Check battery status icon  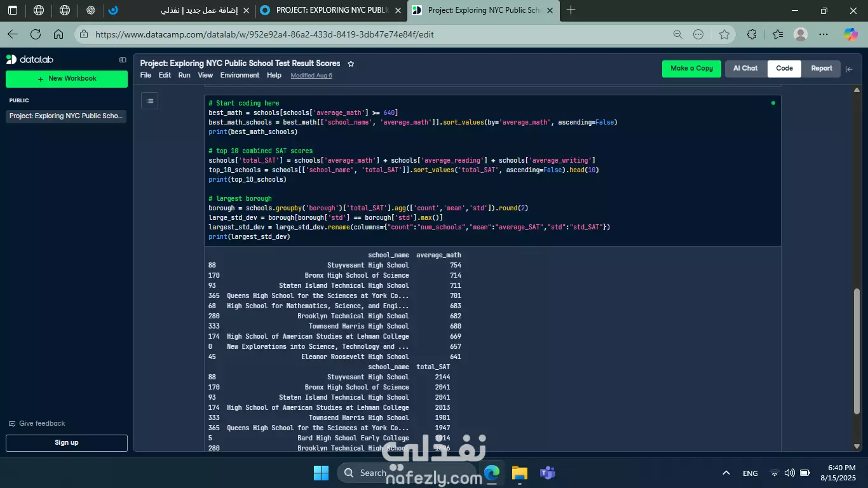coord(804,473)
